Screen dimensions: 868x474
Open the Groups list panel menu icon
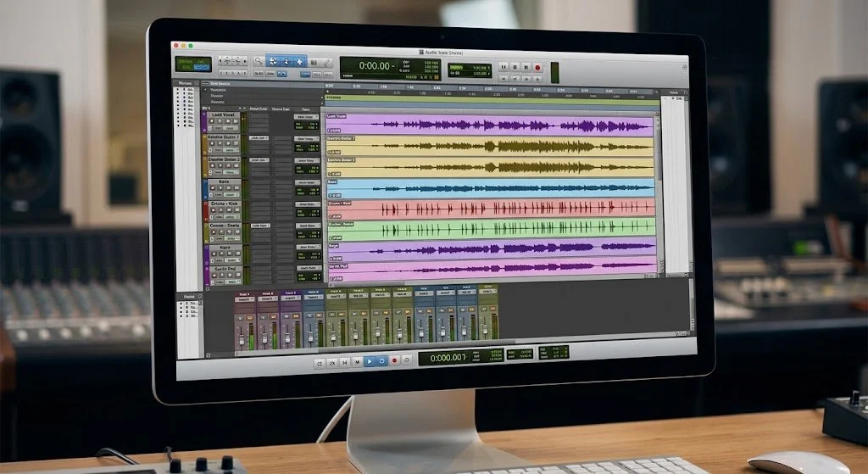200,296
